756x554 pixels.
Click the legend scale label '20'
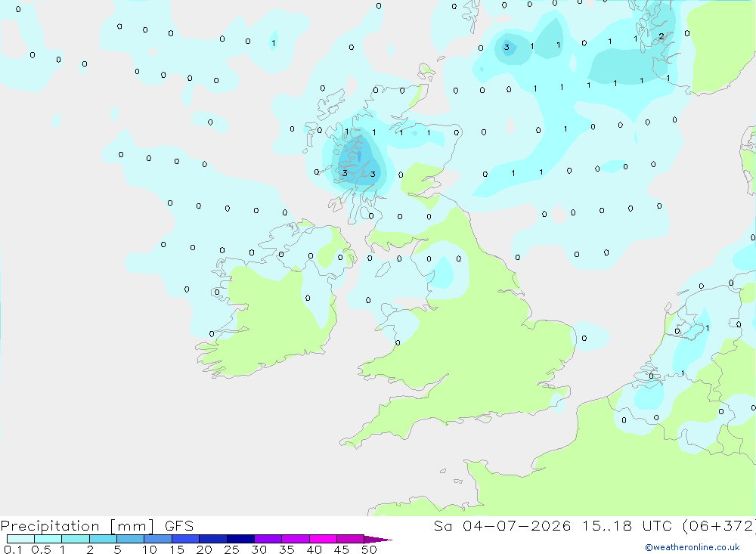204,549
